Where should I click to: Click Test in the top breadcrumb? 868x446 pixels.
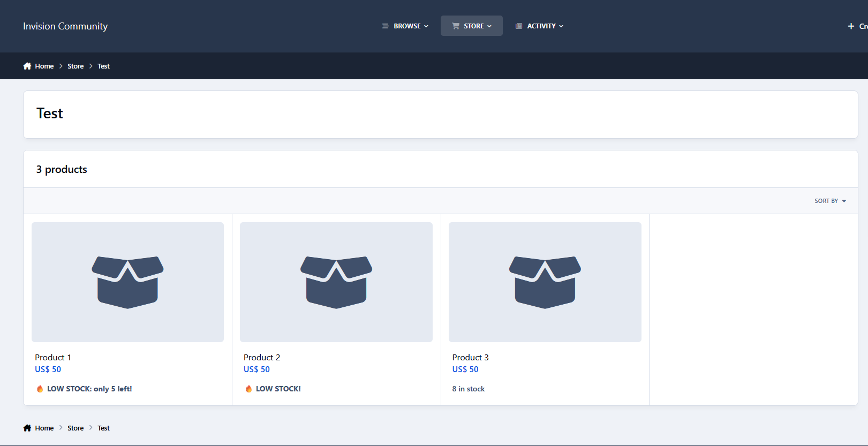pyautogui.click(x=103, y=66)
